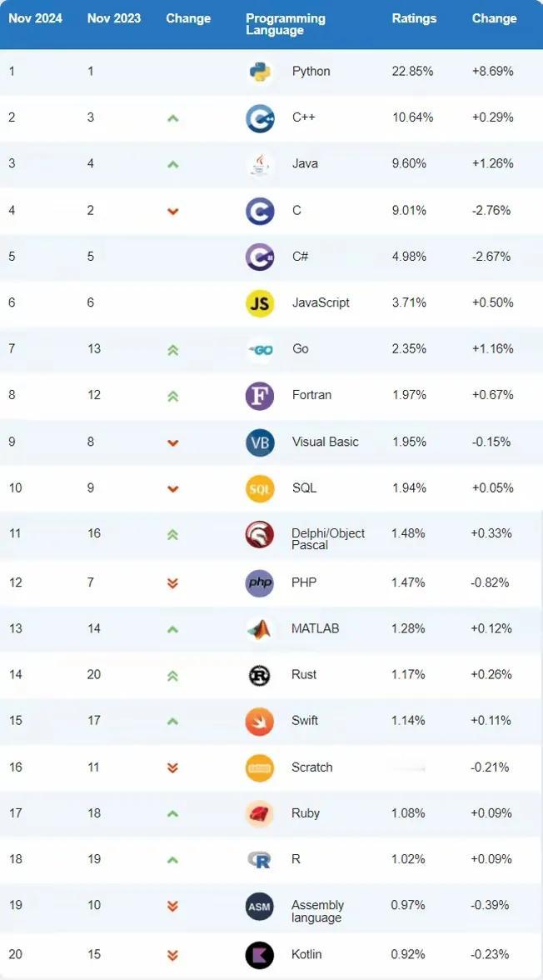
Task: Click the Nov 2024 column header
Action: click(35, 18)
